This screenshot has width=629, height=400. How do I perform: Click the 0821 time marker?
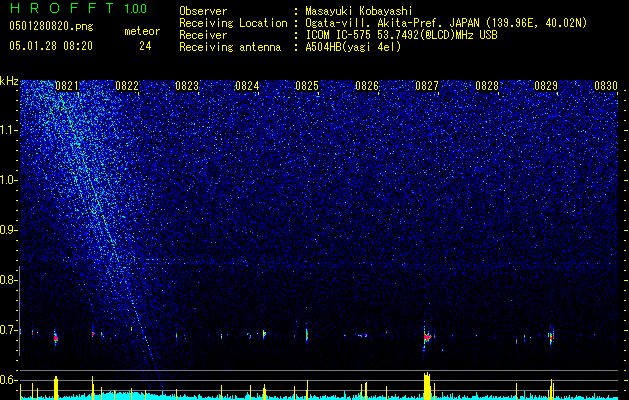coord(67,86)
